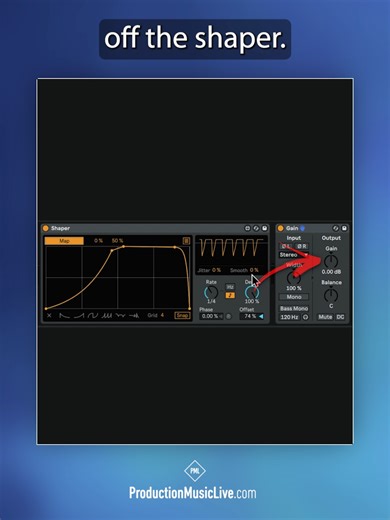Viewport: 390px width, 520px height.
Task: Click the Shaper Rate knob
Action: pyautogui.click(x=211, y=292)
